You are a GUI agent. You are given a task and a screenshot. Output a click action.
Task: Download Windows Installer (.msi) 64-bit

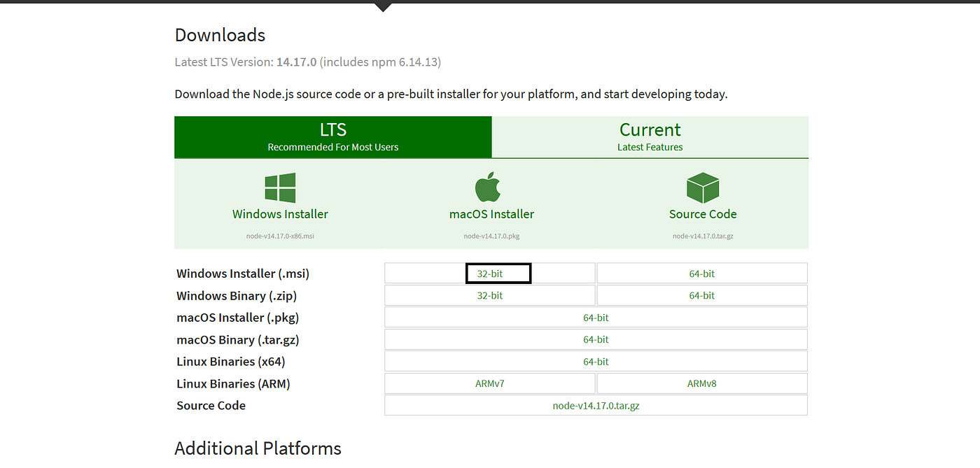tap(702, 274)
